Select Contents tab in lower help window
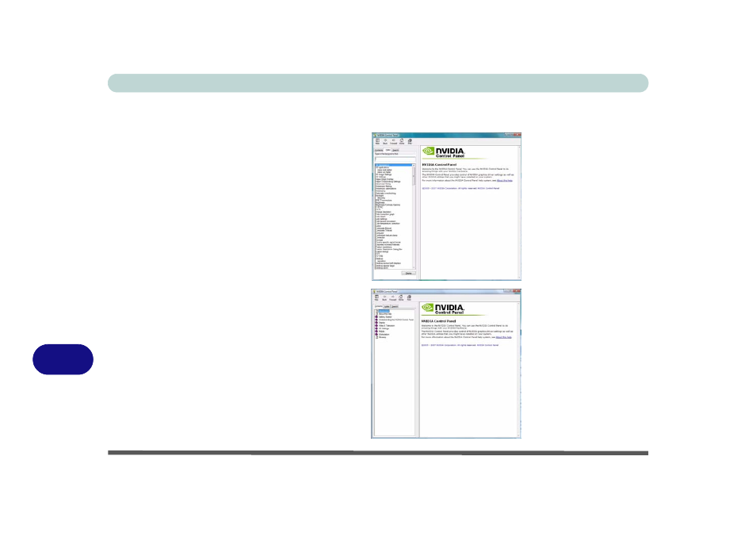The height and width of the screenshot is (533, 756). tap(379, 306)
